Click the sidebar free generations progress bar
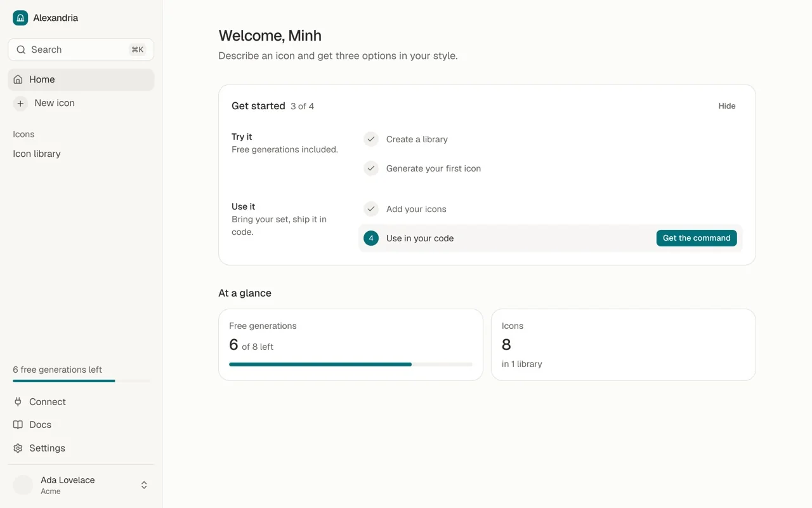 point(81,381)
